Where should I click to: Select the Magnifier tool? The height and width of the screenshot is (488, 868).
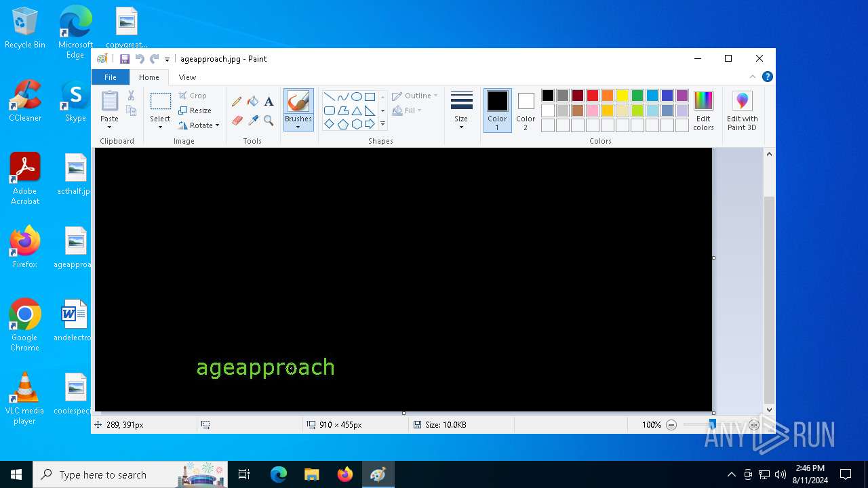pos(269,121)
